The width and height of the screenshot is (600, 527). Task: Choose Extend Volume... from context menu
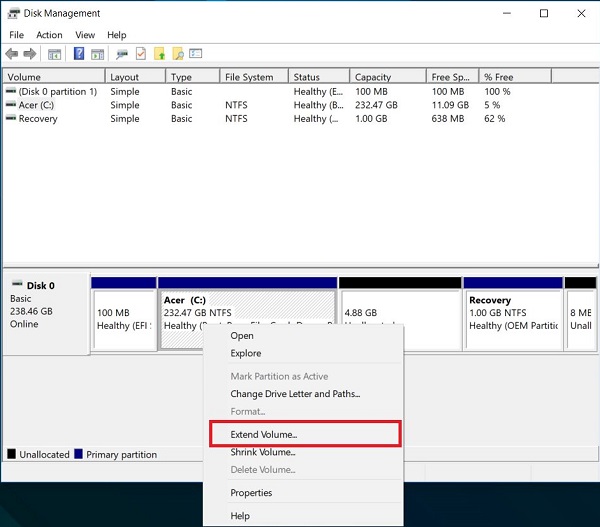[x=264, y=434]
